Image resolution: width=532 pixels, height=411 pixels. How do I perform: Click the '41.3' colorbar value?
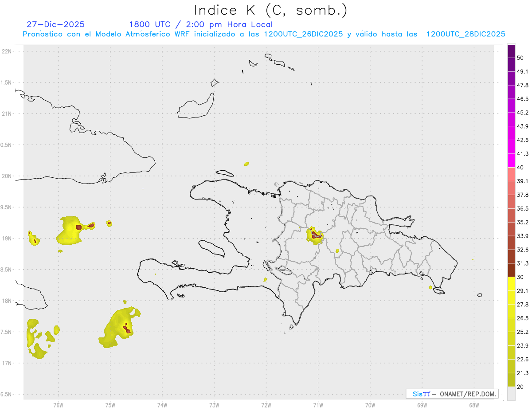click(523, 154)
